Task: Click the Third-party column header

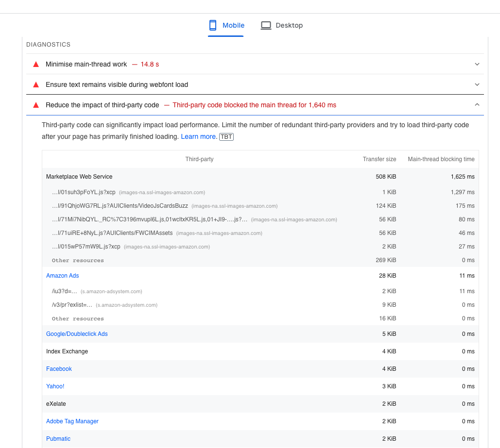Action: tap(199, 159)
